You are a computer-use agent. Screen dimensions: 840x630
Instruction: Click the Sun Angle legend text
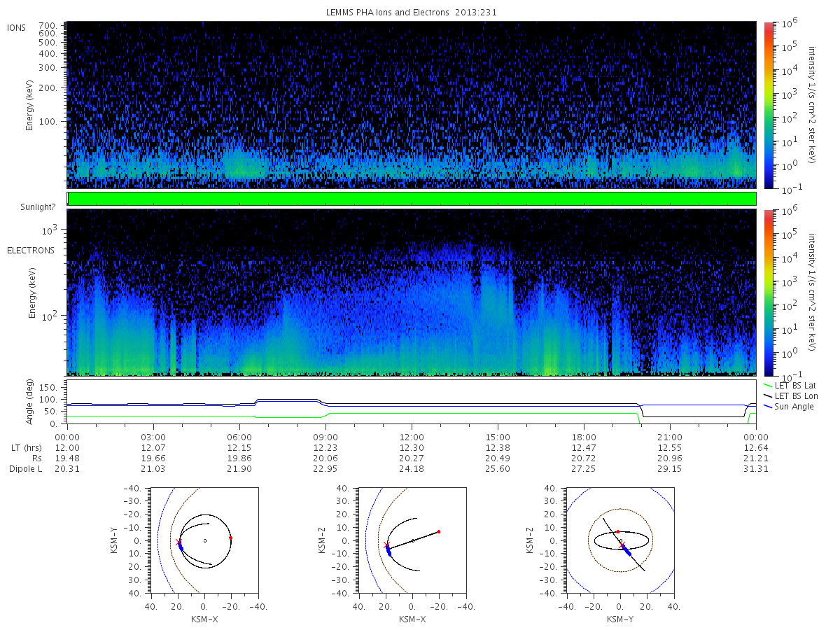[794, 406]
